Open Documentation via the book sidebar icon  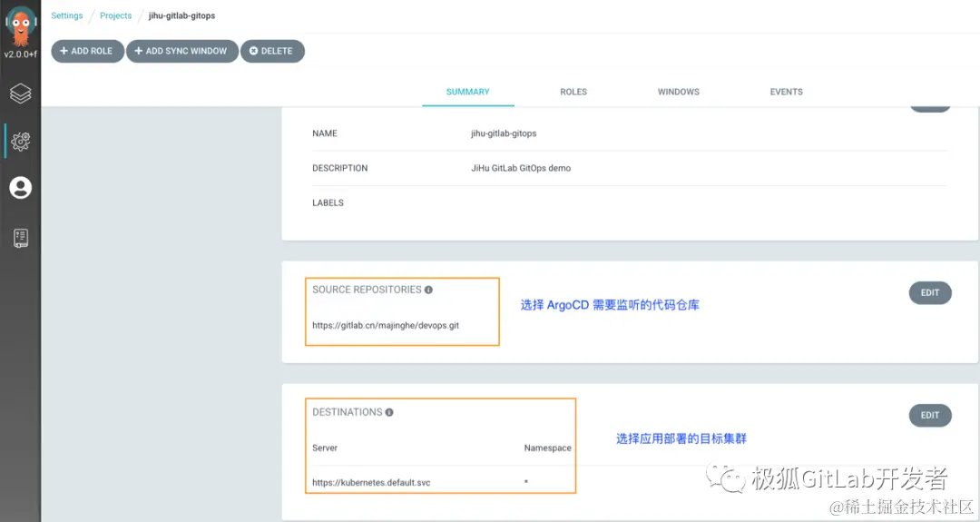(x=21, y=238)
